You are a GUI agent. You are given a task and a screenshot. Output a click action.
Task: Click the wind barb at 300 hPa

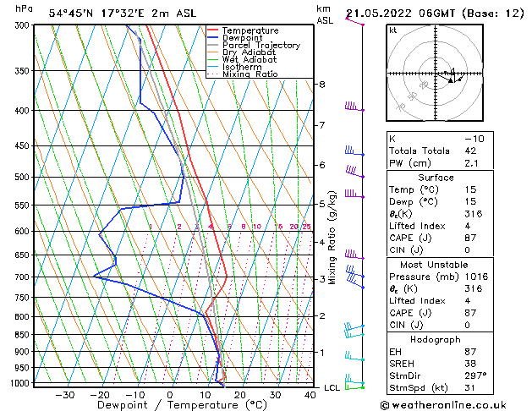354,21
